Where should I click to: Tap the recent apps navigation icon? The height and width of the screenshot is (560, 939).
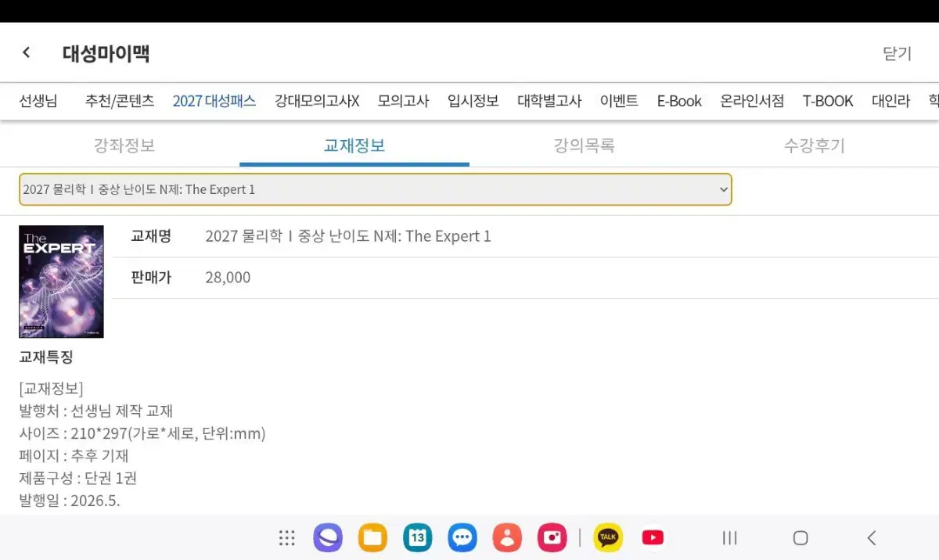(x=730, y=537)
